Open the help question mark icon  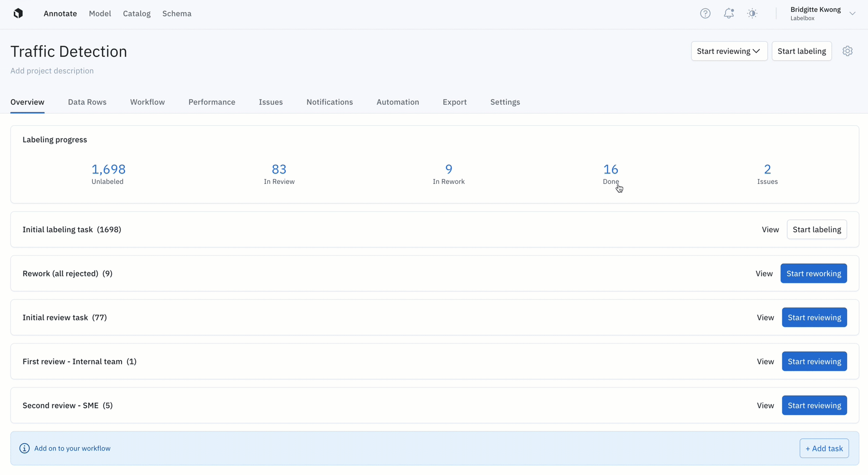click(705, 14)
